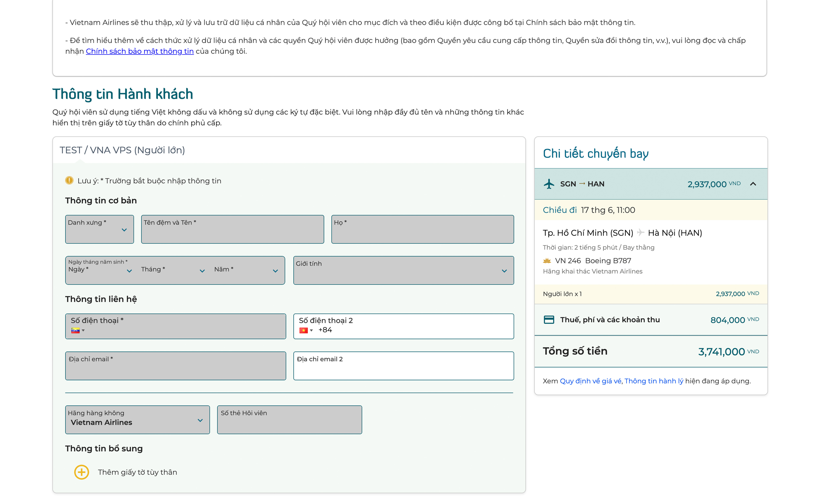This screenshot has height=504, width=823.
Task: Click the yellow plus icon to add ID document
Action: click(81, 472)
